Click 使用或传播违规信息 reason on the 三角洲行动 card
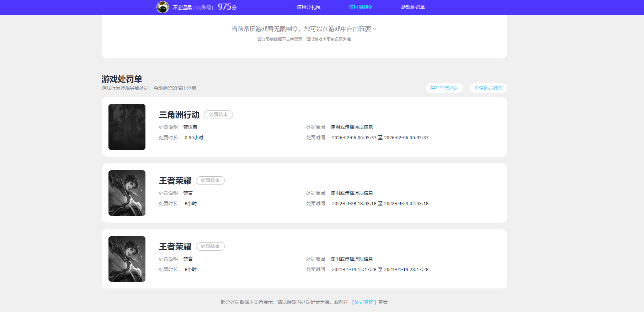The image size is (644, 312). 352,127
